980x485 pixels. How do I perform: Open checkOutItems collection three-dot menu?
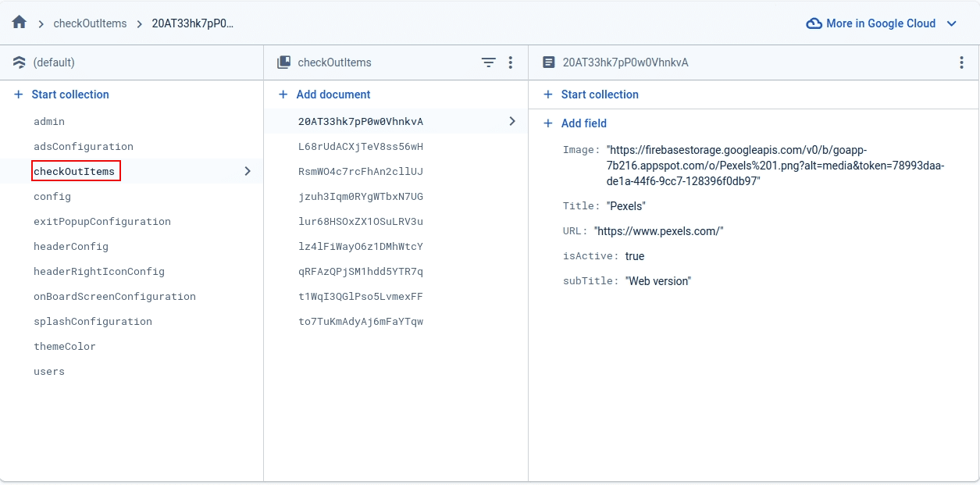tap(511, 62)
